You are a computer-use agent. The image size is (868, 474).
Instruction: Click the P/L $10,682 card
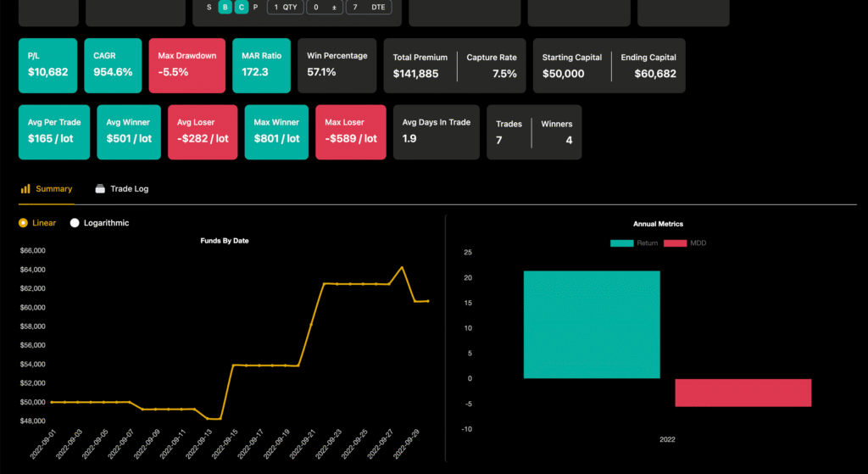pos(47,65)
